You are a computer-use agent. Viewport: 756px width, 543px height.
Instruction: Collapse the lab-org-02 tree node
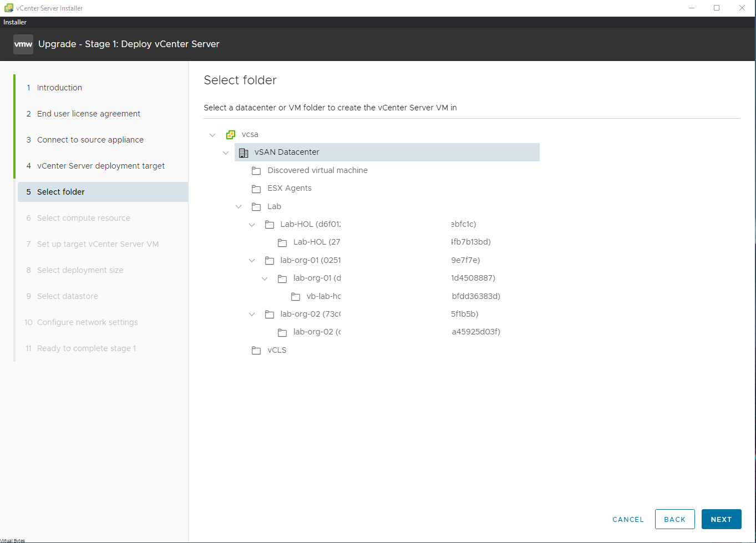(x=252, y=314)
